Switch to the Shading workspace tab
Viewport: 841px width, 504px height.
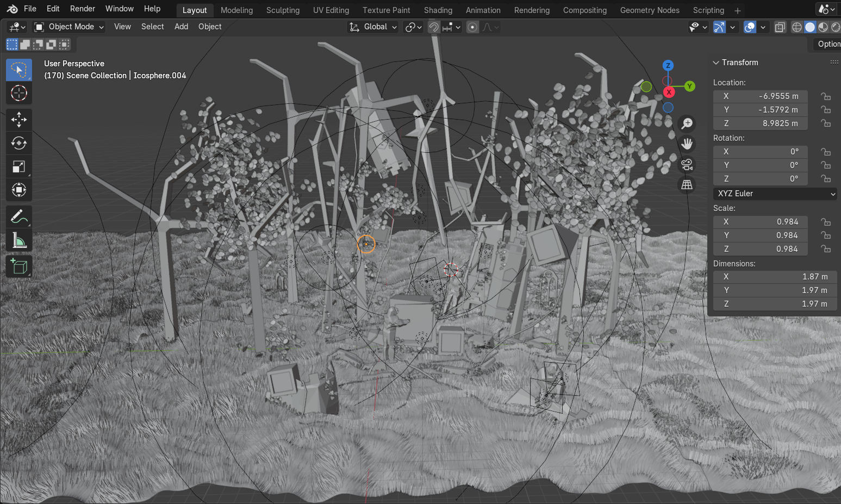tap(438, 10)
